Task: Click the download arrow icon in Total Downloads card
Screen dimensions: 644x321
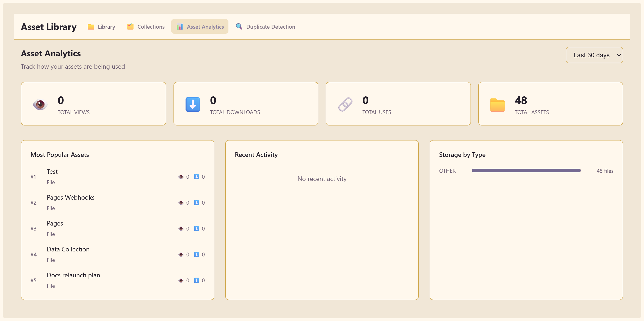Action: point(193,104)
